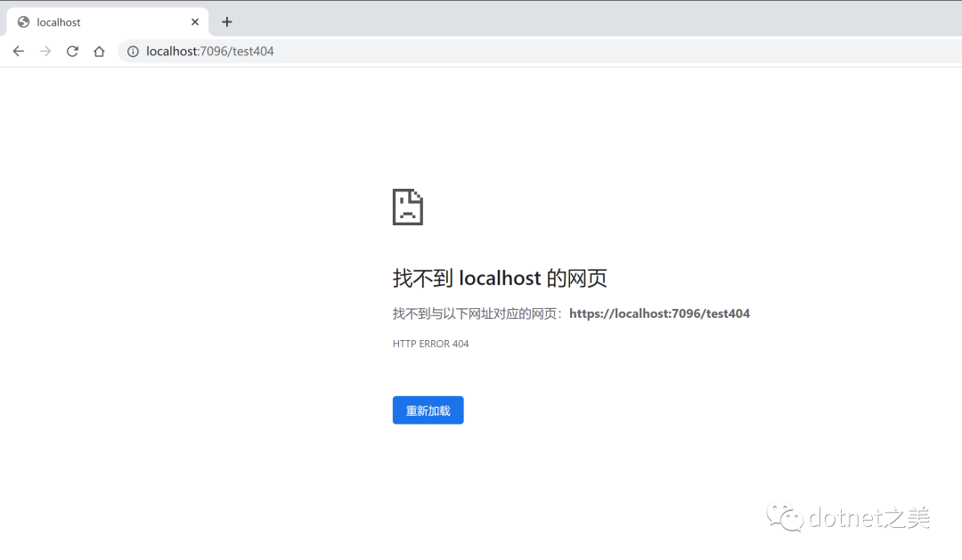The width and height of the screenshot is (962, 560).
Task: Click the dotnet之美 watermark text
Action: [869, 517]
